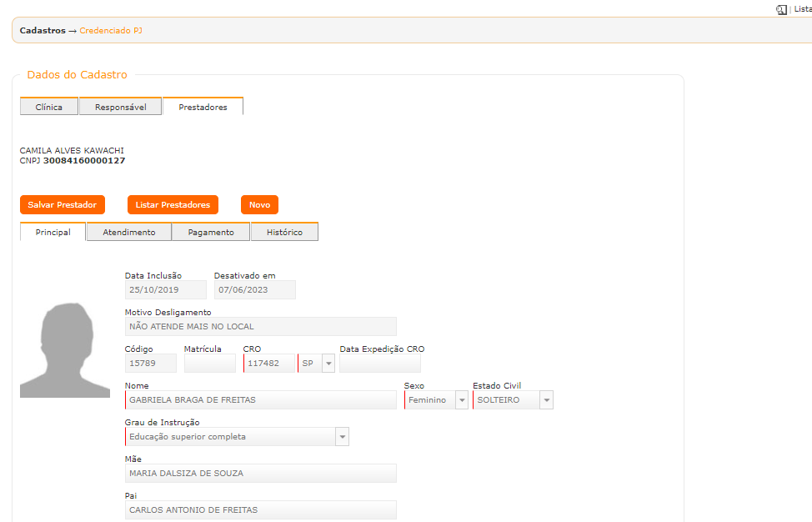Screen dimensions: 812x522
Task: Click the Pai name field
Action: coord(260,510)
